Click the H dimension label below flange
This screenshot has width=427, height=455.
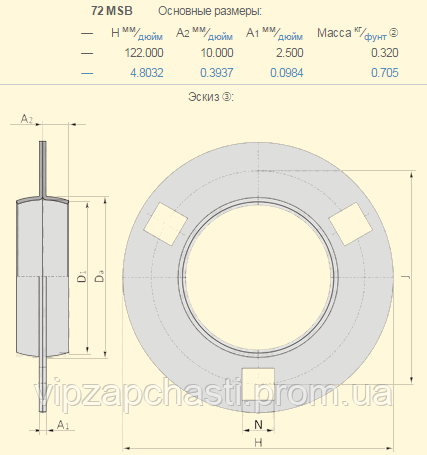click(x=258, y=442)
